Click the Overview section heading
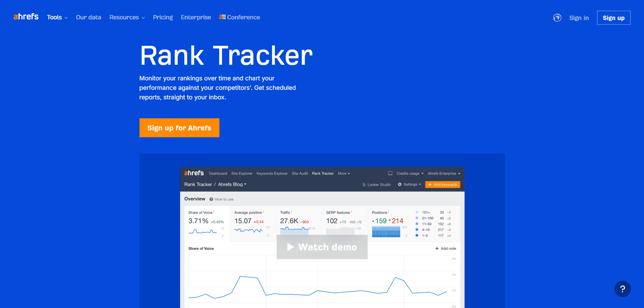 pyautogui.click(x=195, y=199)
